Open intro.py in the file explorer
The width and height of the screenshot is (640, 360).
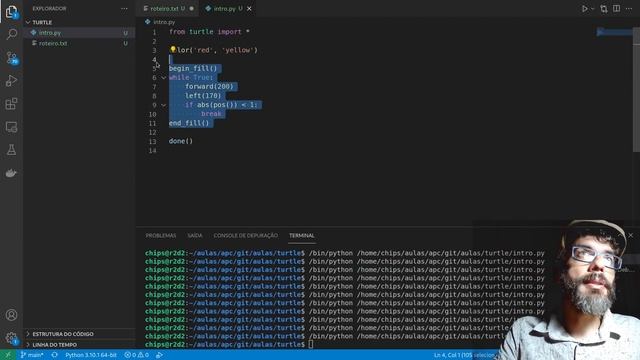pos(80,33)
